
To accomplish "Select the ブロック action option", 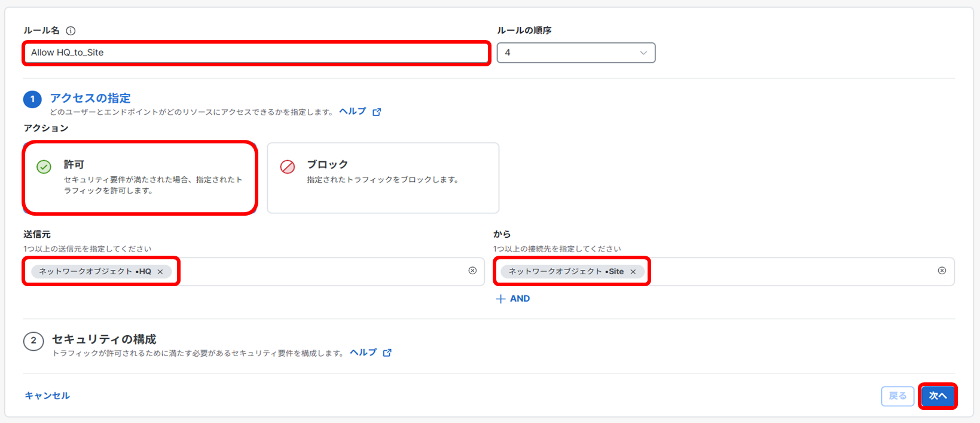I will click(x=383, y=177).
